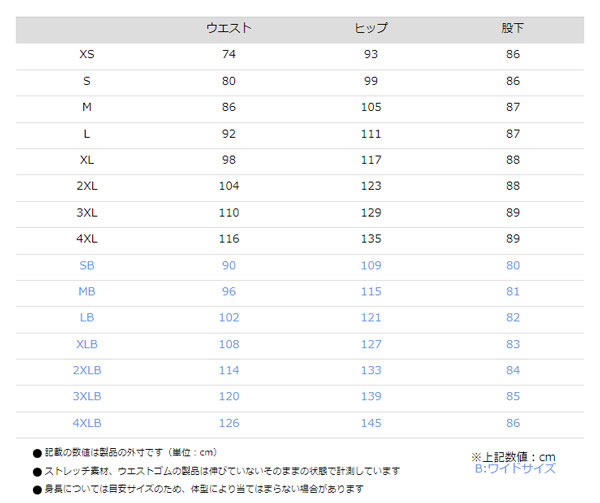
Task: Click waist value 110 for 3XL
Action: pos(229,212)
